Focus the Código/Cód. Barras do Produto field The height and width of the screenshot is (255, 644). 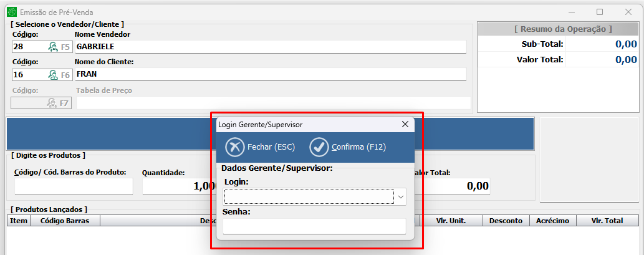click(74, 186)
